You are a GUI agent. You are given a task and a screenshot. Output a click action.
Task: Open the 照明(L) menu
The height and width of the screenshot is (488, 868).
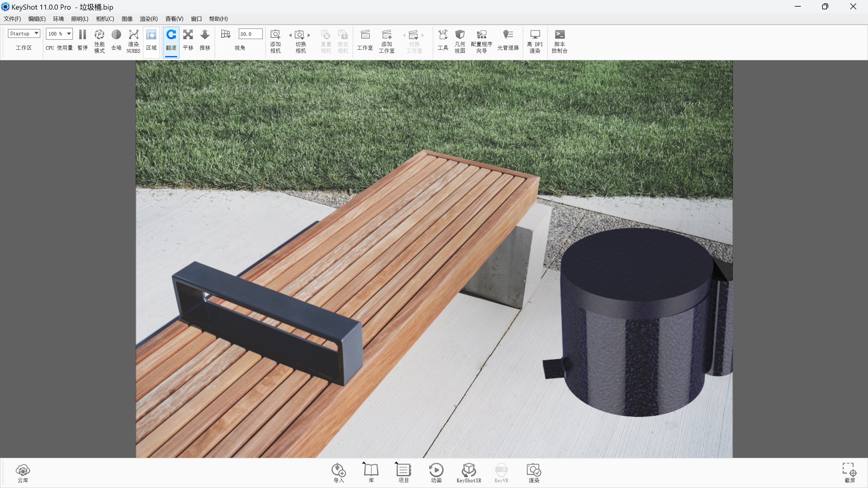pos(80,19)
